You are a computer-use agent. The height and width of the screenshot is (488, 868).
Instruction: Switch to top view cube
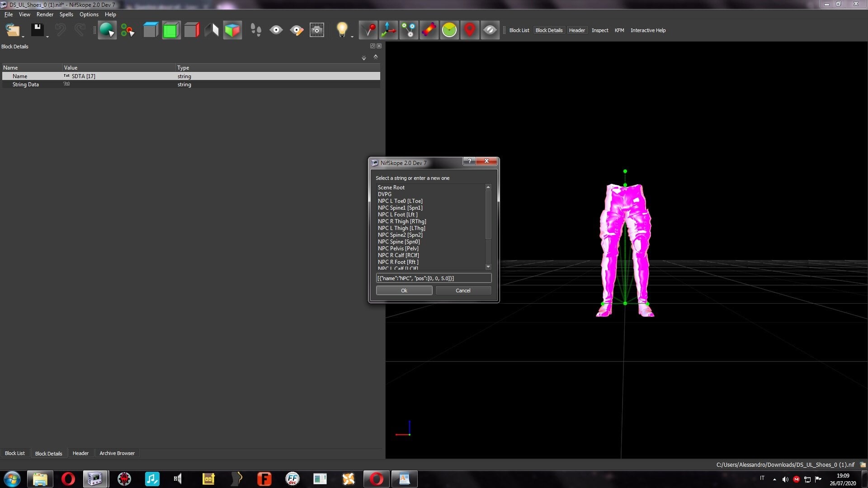tap(151, 30)
